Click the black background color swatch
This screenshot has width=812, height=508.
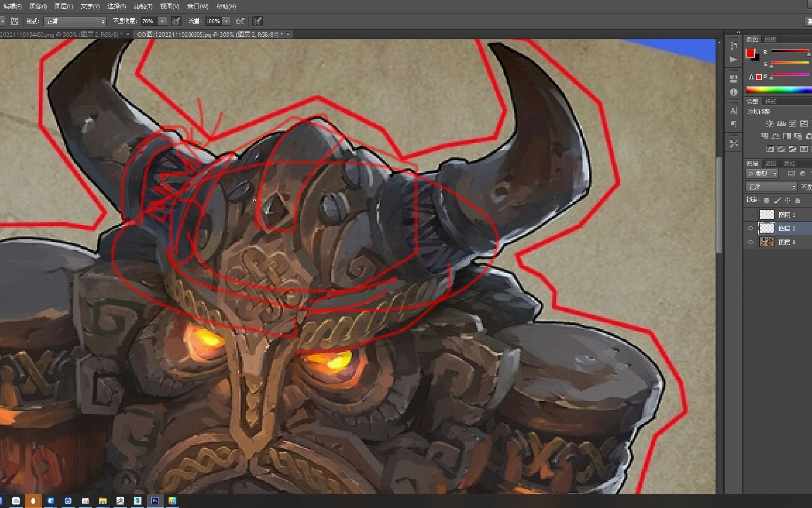[x=756, y=59]
